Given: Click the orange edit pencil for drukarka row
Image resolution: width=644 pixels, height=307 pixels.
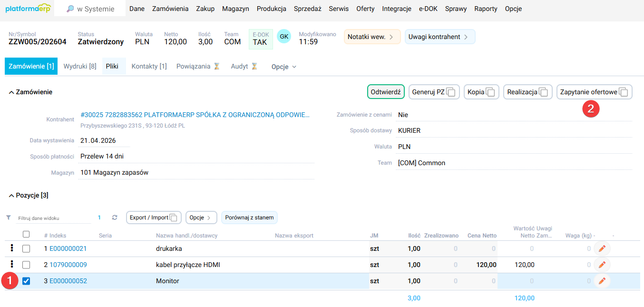Looking at the screenshot, I should tap(602, 248).
